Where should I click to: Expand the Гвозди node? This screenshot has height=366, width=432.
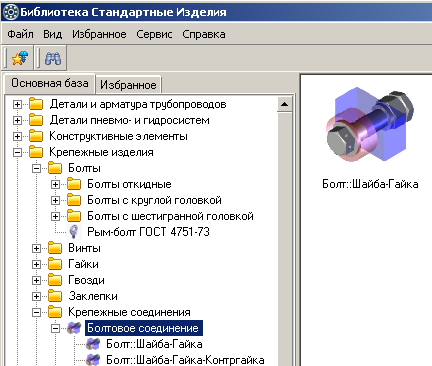(x=36, y=280)
